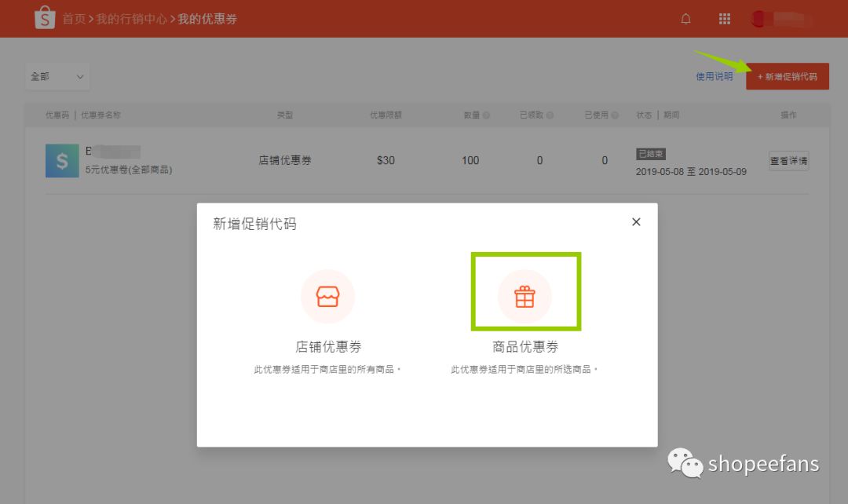Click the info icon next to 数量
The image size is (848, 504).
pos(488,115)
